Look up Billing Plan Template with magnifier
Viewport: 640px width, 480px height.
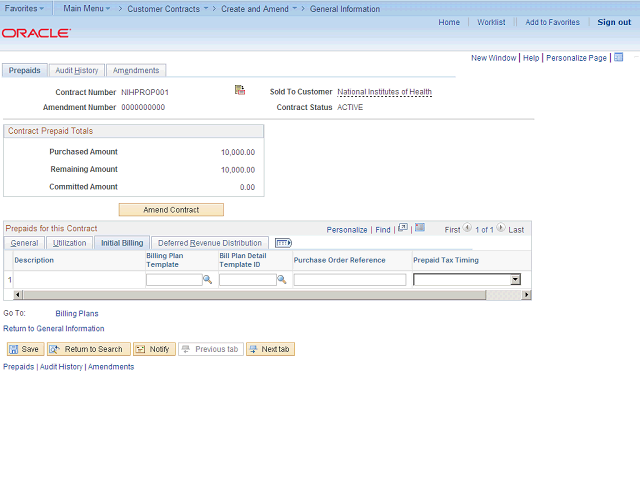[208, 280]
